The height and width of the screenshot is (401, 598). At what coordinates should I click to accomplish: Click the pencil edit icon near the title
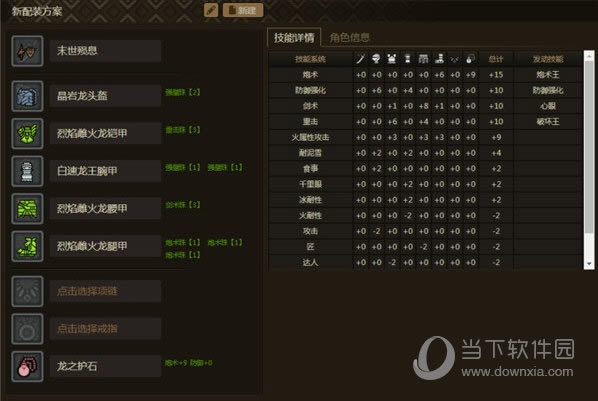click(211, 10)
